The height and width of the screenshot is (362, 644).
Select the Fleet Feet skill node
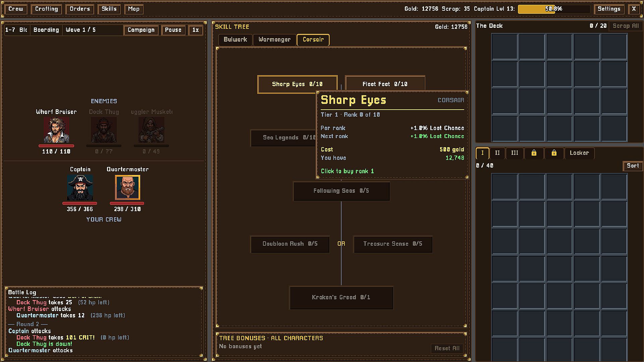(x=385, y=83)
